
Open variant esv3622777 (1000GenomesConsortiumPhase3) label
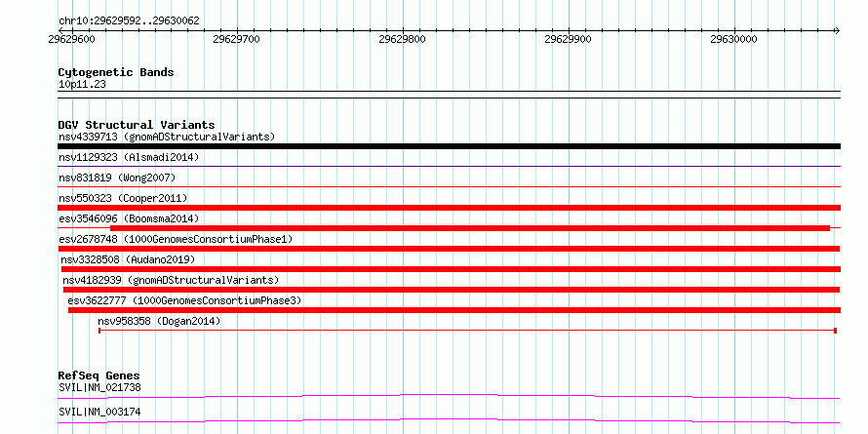click(185, 300)
